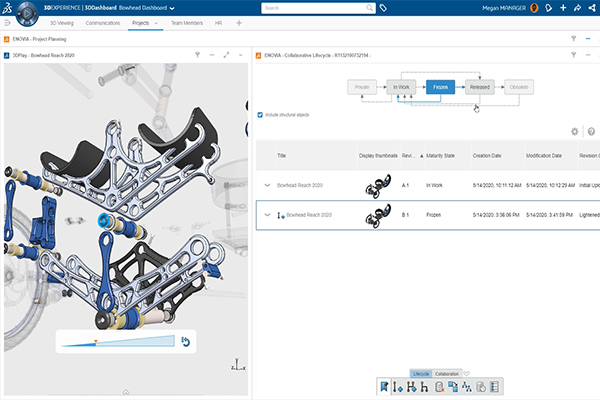Expand the Bowhead Reach 2020 B.1 row
The image size is (600, 400).
pyautogui.click(x=267, y=215)
